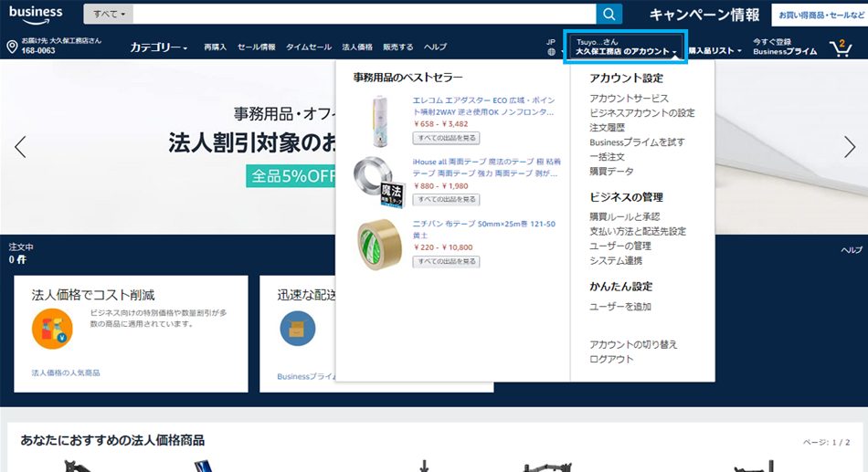This screenshot has width=868, height=472.
Task: Select 法人価格 in the navigation bar
Action: click(357, 47)
